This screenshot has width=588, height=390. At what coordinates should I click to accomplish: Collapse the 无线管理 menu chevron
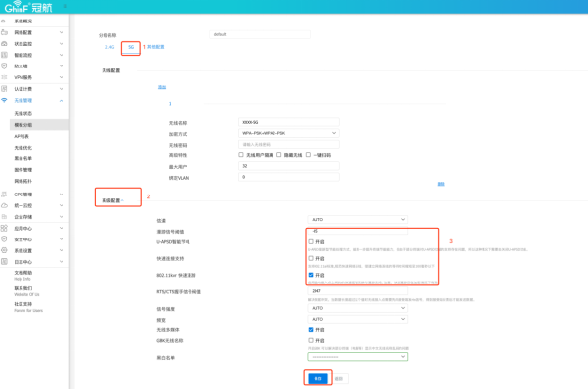pyautogui.click(x=62, y=101)
